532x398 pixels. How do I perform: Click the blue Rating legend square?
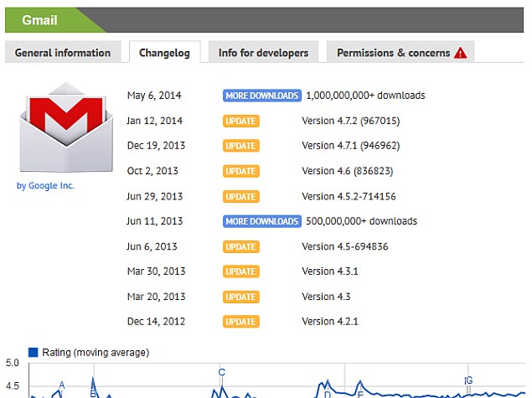pyautogui.click(x=33, y=352)
